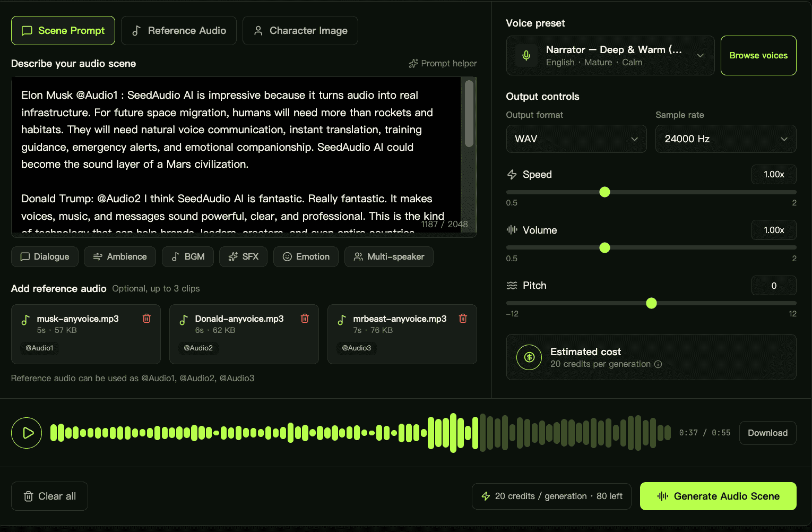Open the WAV output format dropdown

576,139
